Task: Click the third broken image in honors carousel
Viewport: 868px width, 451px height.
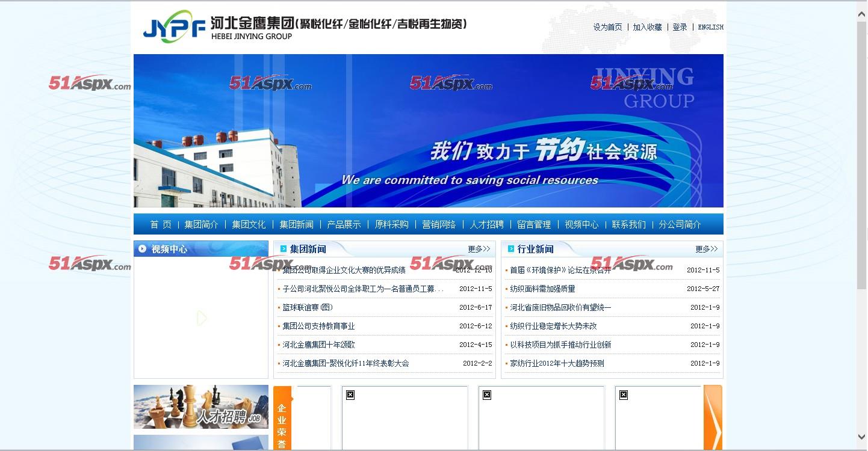Action: point(624,394)
